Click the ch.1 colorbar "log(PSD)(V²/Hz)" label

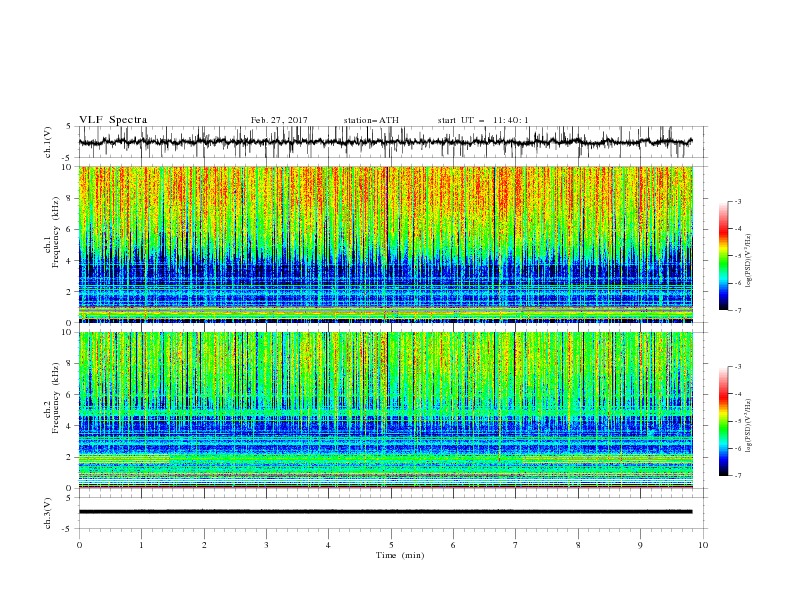748,261
